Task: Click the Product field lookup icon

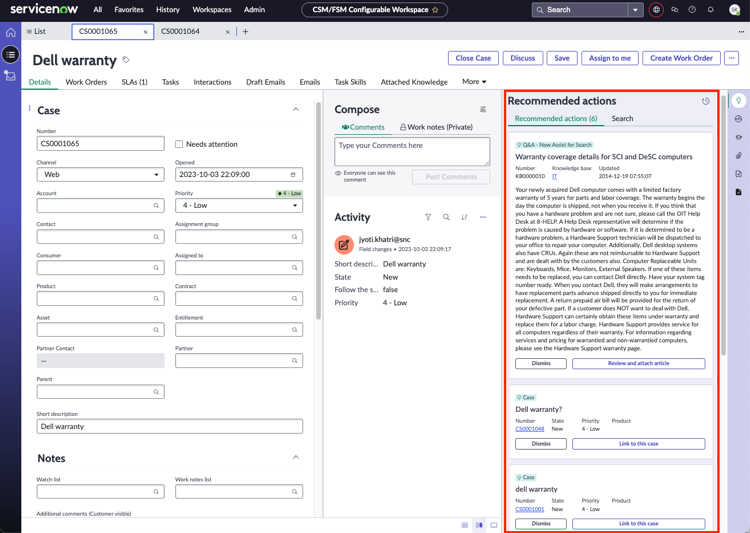Action: [x=156, y=299]
